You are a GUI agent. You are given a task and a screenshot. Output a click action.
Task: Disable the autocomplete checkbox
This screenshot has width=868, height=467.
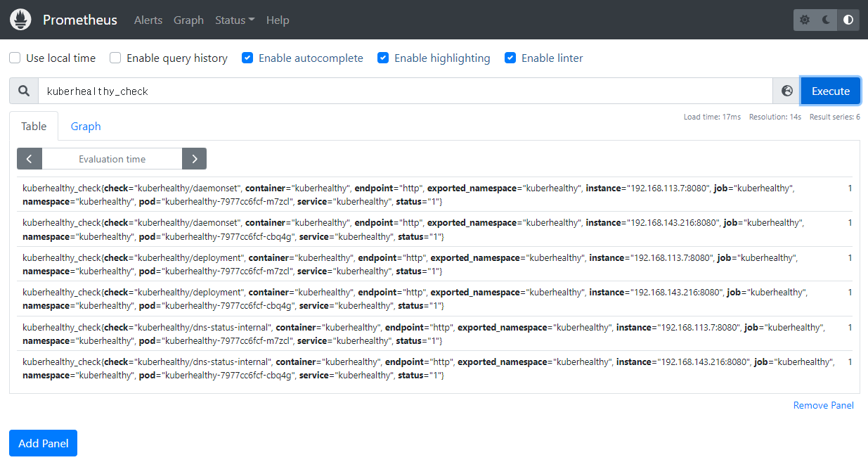pyautogui.click(x=247, y=58)
